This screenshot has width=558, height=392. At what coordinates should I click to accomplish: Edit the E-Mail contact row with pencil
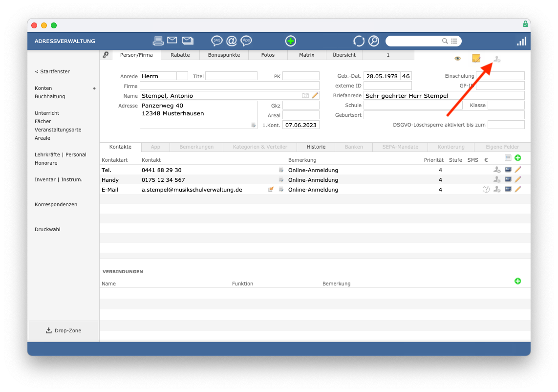tap(518, 189)
